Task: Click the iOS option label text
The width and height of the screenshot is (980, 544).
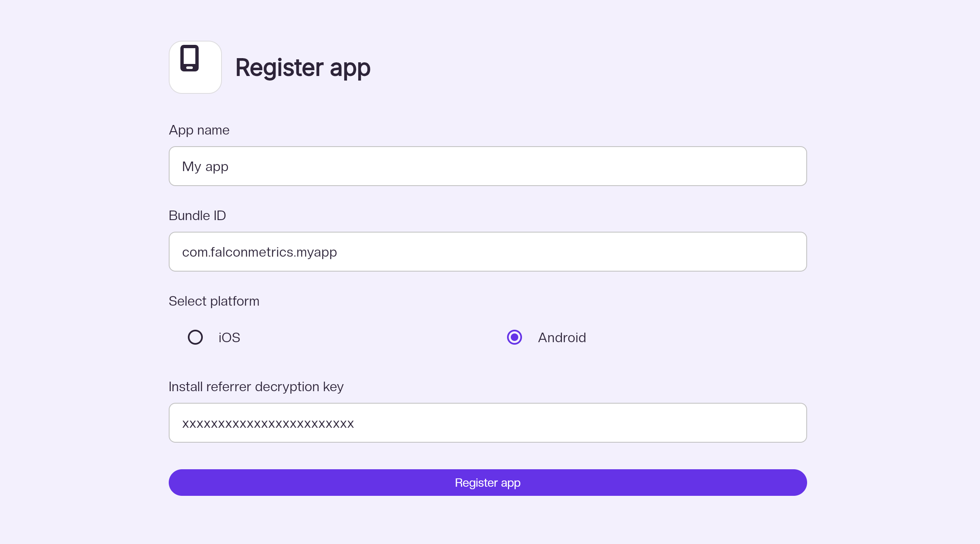Action: [x=229, y=338]
